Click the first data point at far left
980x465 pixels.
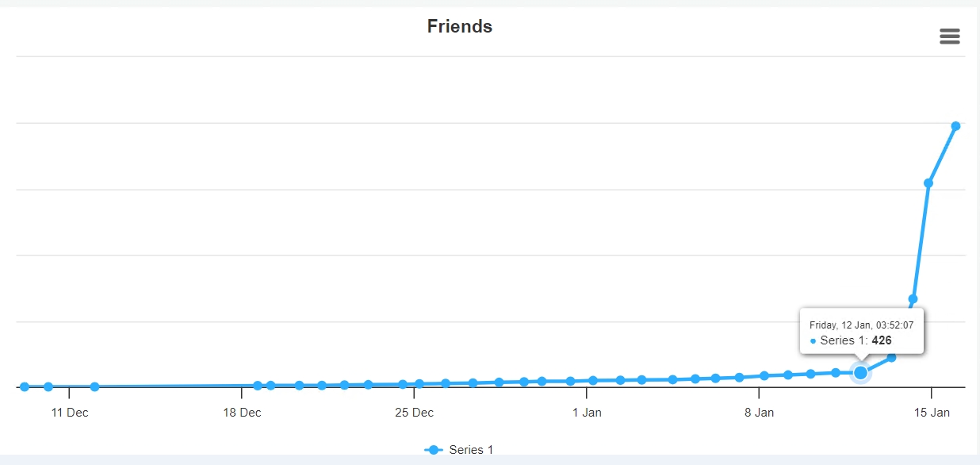click(x=25, y=386)
